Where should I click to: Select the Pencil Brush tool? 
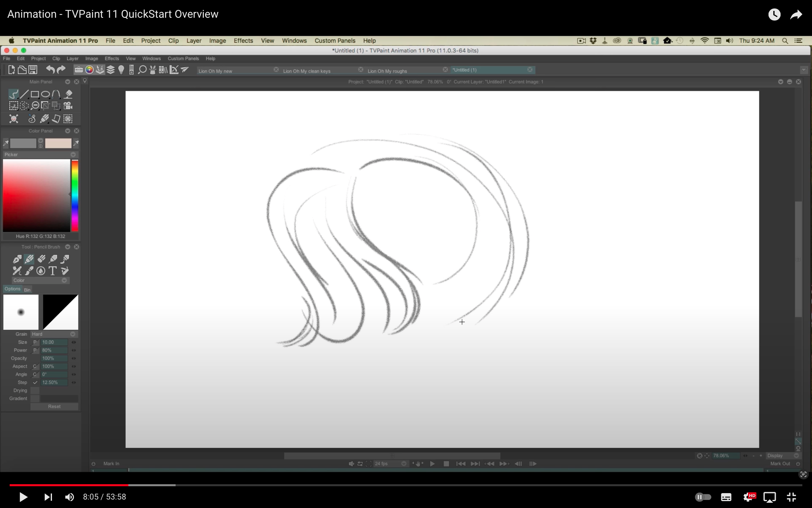[29, 259]
